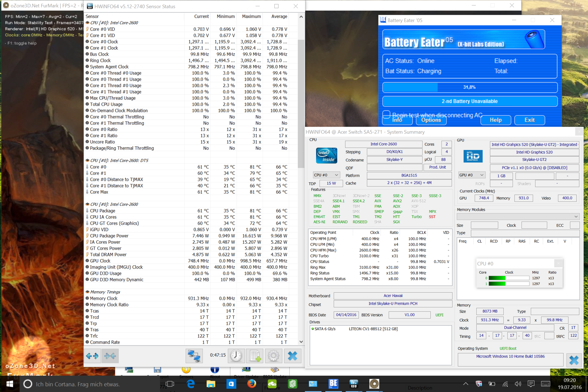Open the Wi-Fi network tray icon

pyautogui.click(x=505, y=384)
